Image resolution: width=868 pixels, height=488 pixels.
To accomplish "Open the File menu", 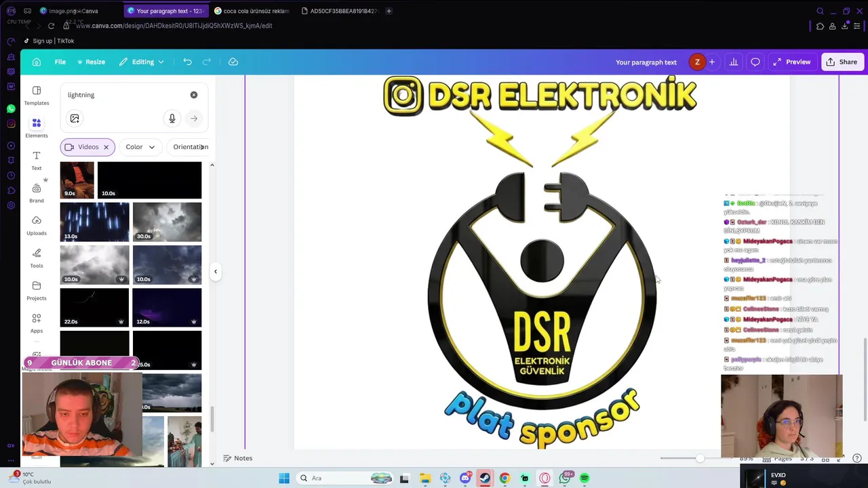I will tap(60, 62).
